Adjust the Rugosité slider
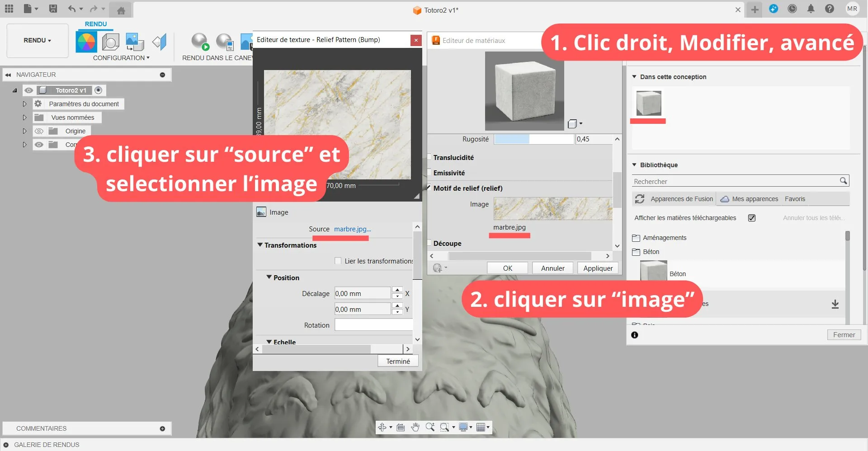This screenshot has width=868, height=451. [x=534, y=139]
